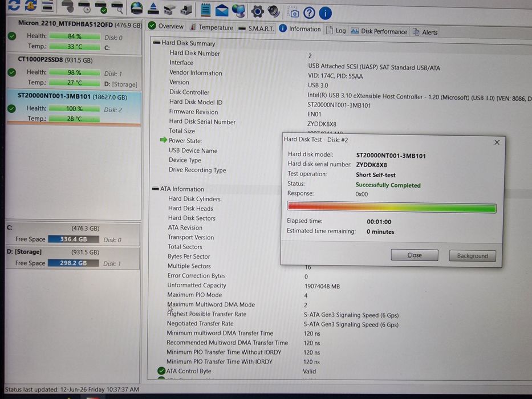The height and width of the screenshot is (399, 532).
Task: Click Close in the Hard Disk Test dialog
Action: [x=415, y=255]
